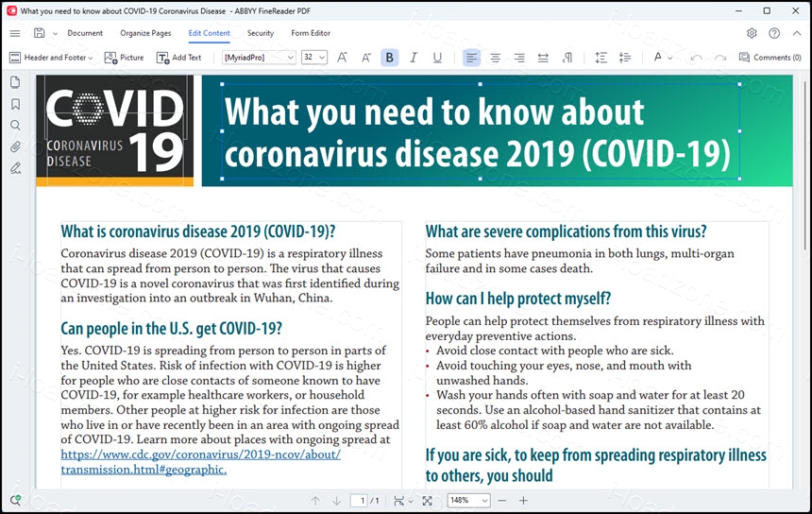The width and height of the screenshot is (812, 514).
Task: Open the Comments (0) panel
Action: pos(770,58)
